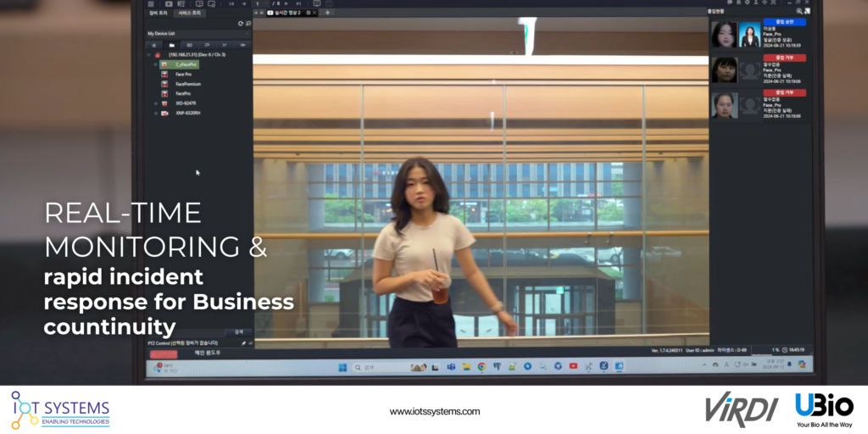
Task: Click the search icon above My Device List
Action: pyautogui.click(x=247, y=24)
